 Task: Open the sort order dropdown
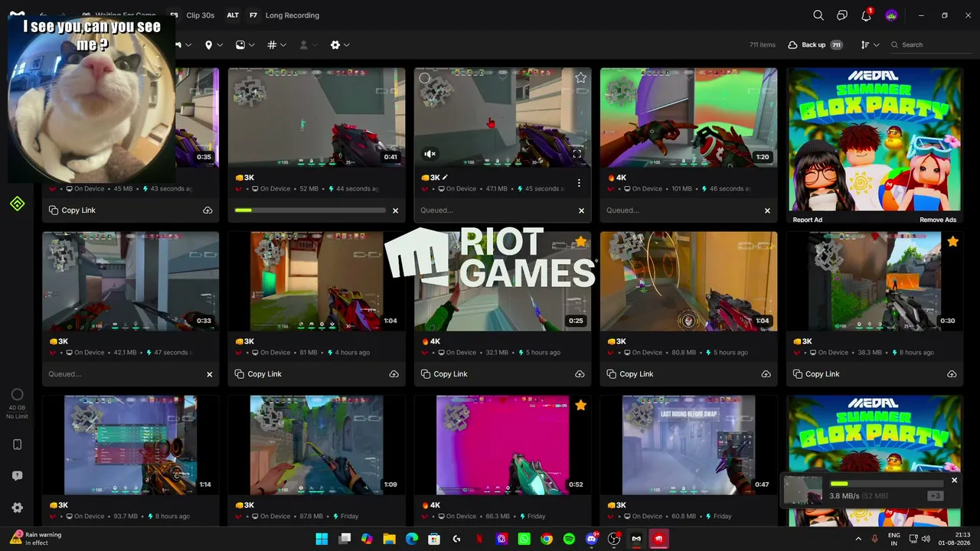pyautogui.click(x=870, y=45)
